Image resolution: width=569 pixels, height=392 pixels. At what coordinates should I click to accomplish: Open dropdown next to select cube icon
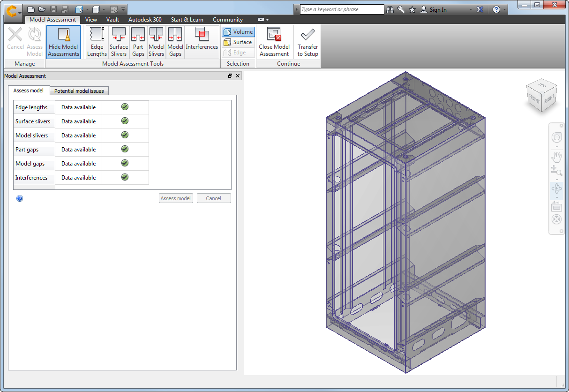[87, 9]
